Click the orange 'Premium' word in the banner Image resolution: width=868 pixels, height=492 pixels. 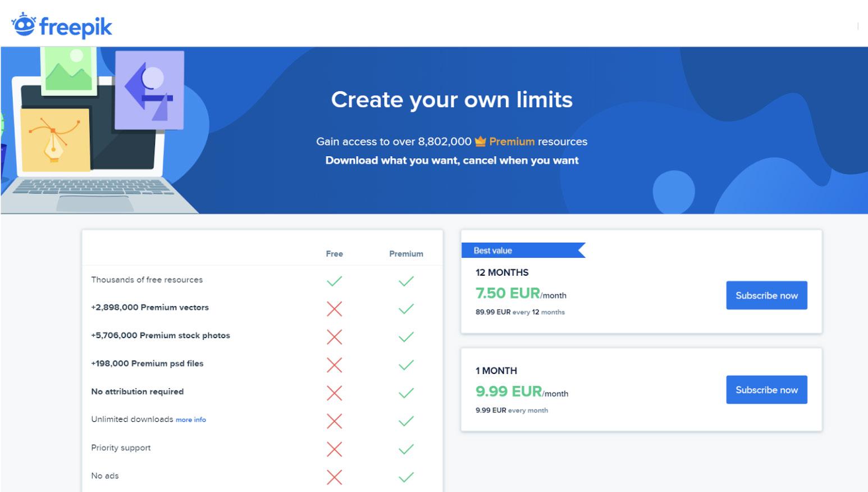pos(511,142)
